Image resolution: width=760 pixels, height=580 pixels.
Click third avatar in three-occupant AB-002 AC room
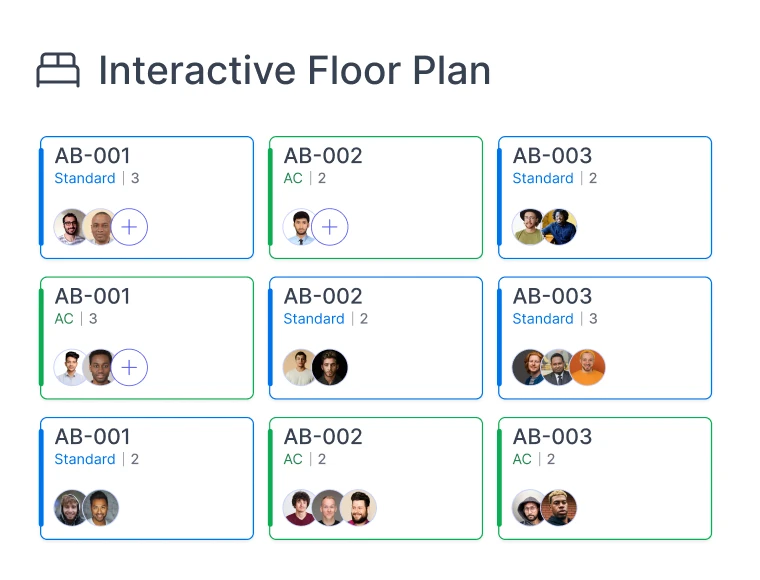[x=358, y=508]
